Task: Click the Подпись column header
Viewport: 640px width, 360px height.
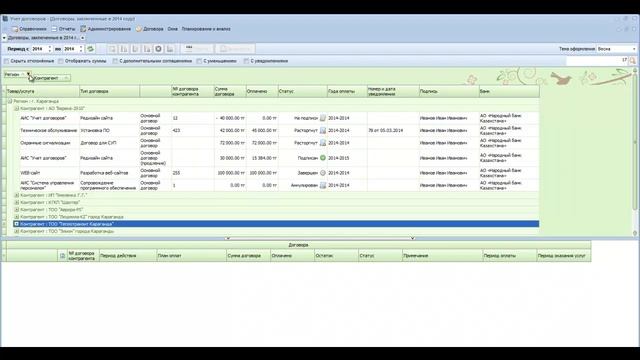Action: (449, 91)
